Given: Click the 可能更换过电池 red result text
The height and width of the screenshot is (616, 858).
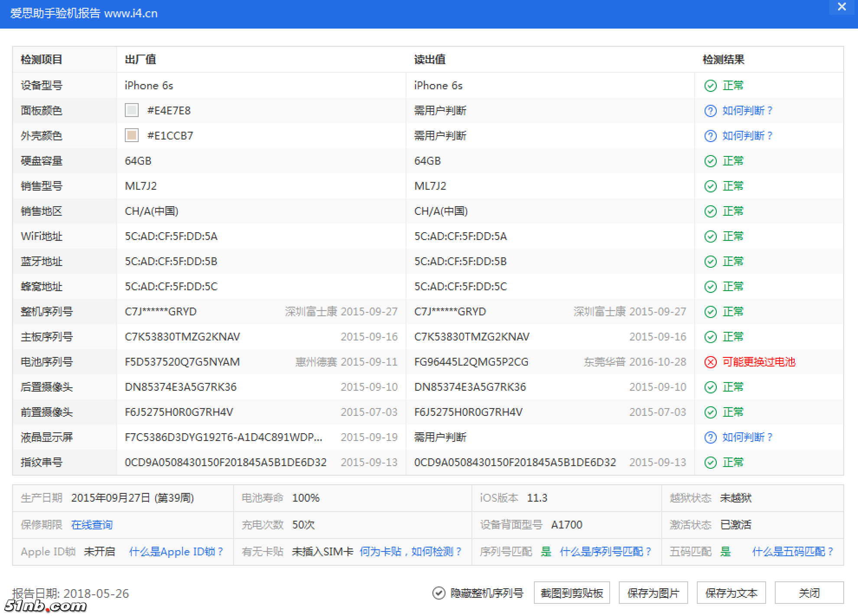Looking at the screenshot, I should 759,362.
